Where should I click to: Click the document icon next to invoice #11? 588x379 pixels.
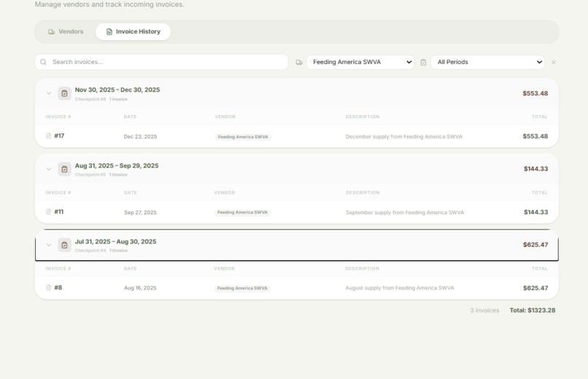(x=48, y=211)
